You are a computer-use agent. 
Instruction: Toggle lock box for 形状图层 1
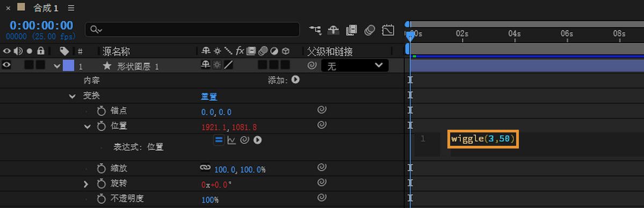coord(40,65)
